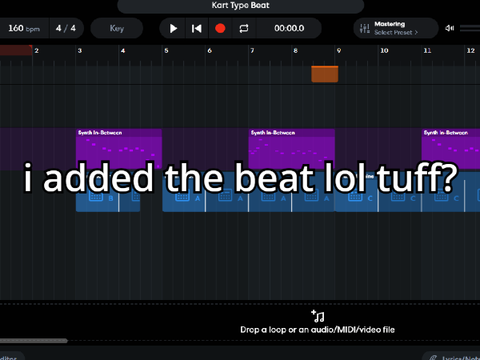The width and height of the screenshot is (480, 360).
Task: Click ruler bar marker 3
Action: tap(80, 51)
